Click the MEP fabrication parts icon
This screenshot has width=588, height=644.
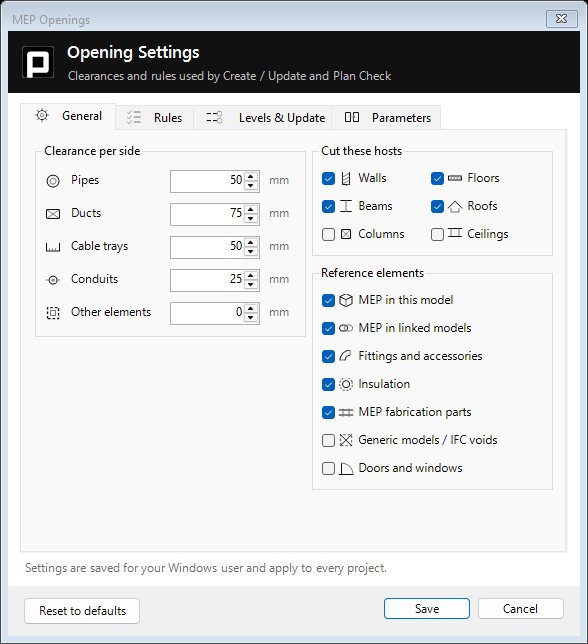pos(346,412)
